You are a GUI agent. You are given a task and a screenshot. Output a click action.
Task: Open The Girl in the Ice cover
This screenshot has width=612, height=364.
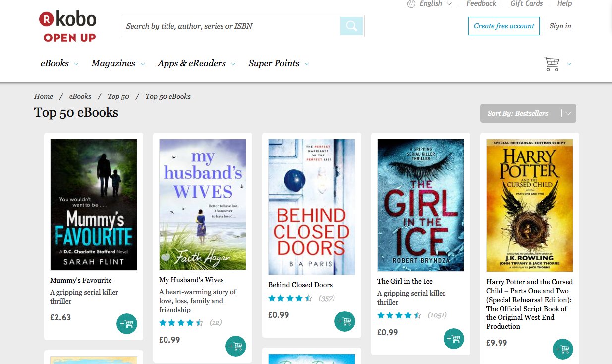coord(421,205)
